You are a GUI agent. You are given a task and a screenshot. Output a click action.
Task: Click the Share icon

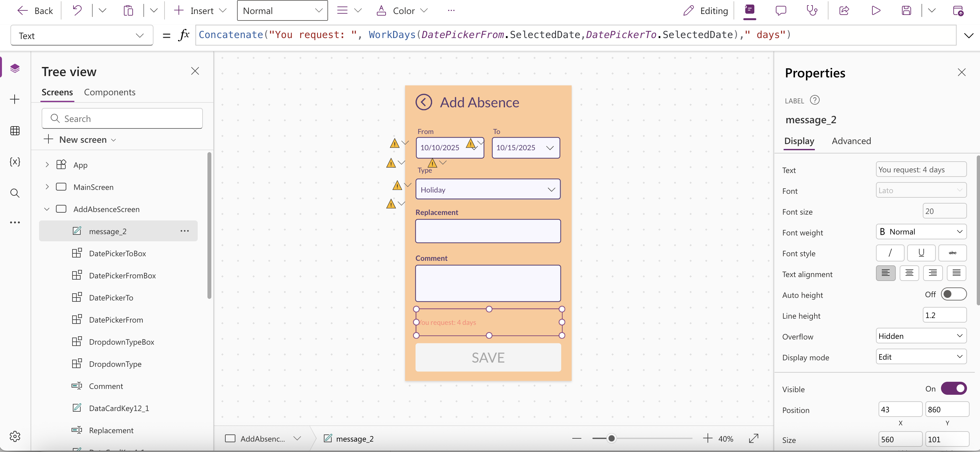coord(844,11)
